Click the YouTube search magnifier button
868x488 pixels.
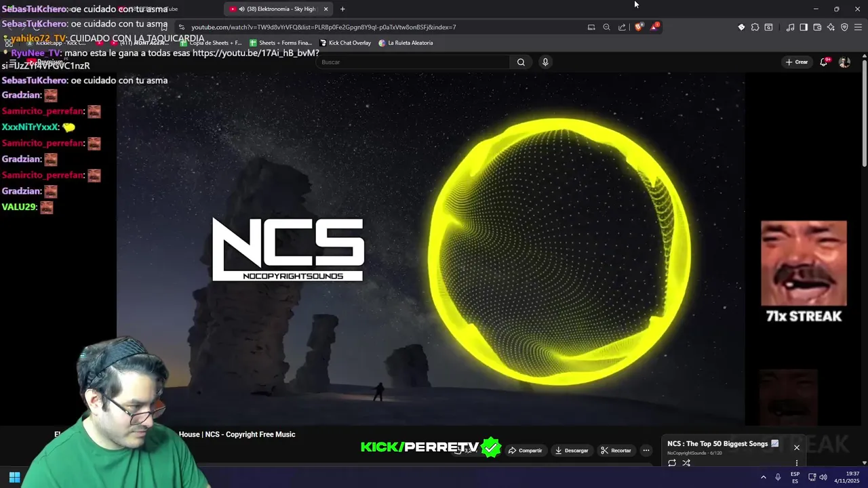(x=521, y=62)
